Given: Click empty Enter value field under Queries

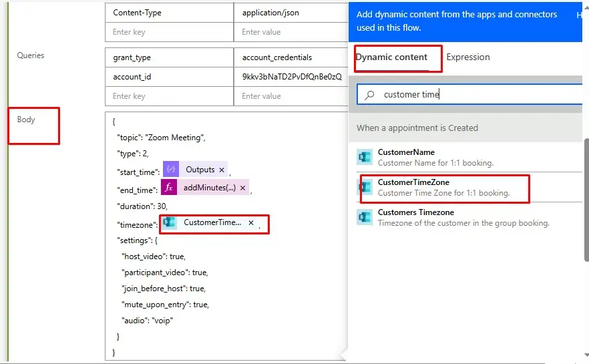Looking at the screenshot, I should click(x=290, y=96).
